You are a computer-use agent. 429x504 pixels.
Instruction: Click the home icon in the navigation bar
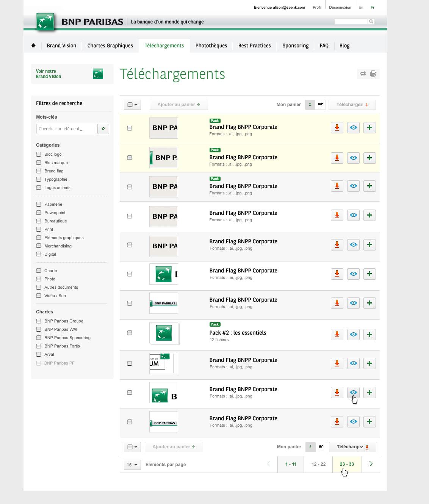pos(33,45)
